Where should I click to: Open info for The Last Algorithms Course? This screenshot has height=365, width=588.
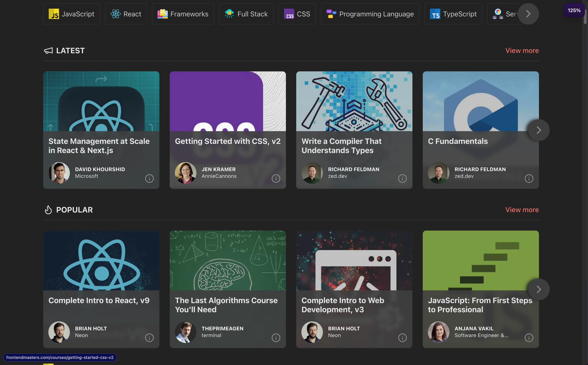tap(276, 338)
